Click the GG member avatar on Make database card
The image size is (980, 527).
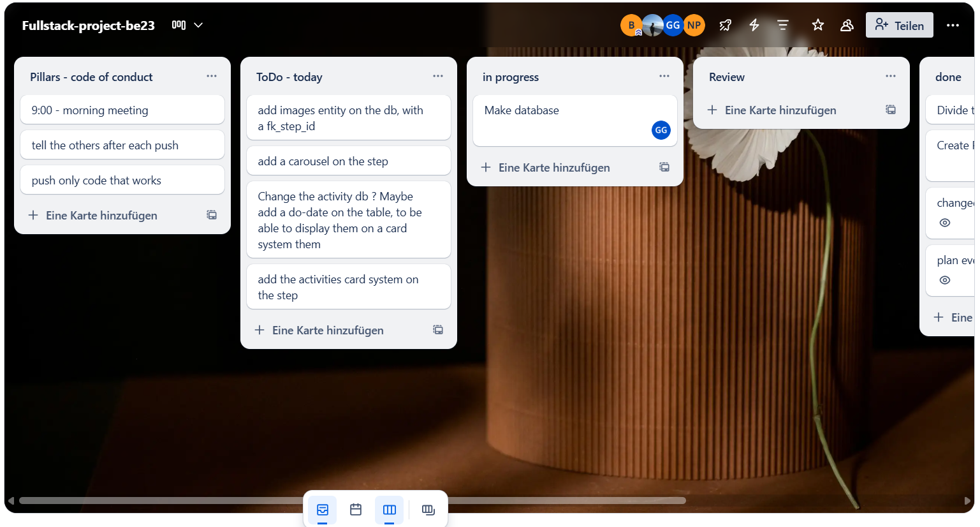coord(661,130)
